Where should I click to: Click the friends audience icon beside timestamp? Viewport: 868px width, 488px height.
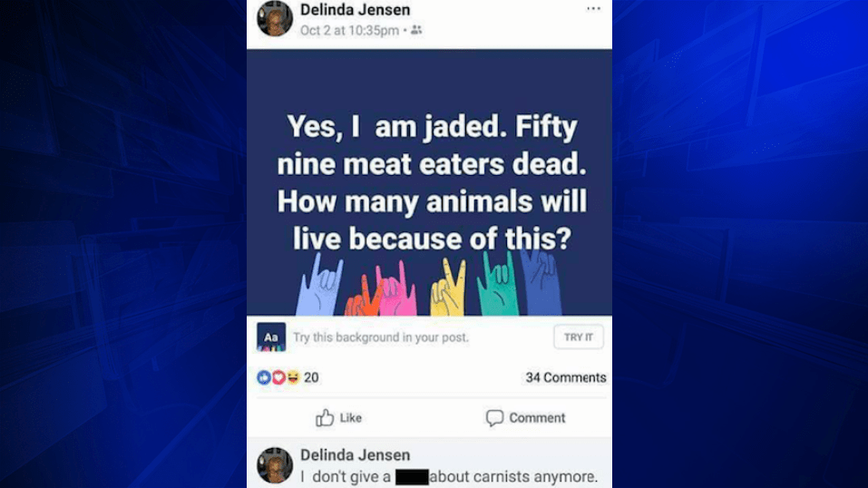(x=416, y=30)
